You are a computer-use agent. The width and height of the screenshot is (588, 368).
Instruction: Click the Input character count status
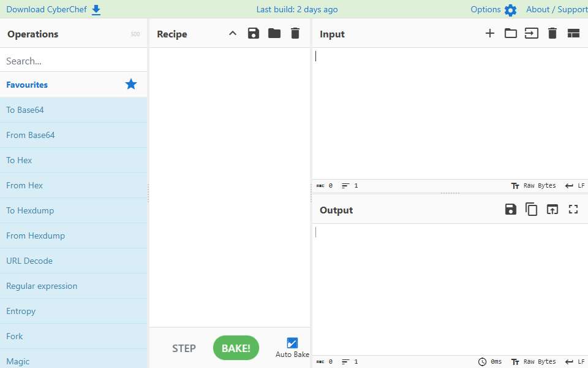click(x=325, y=185)
